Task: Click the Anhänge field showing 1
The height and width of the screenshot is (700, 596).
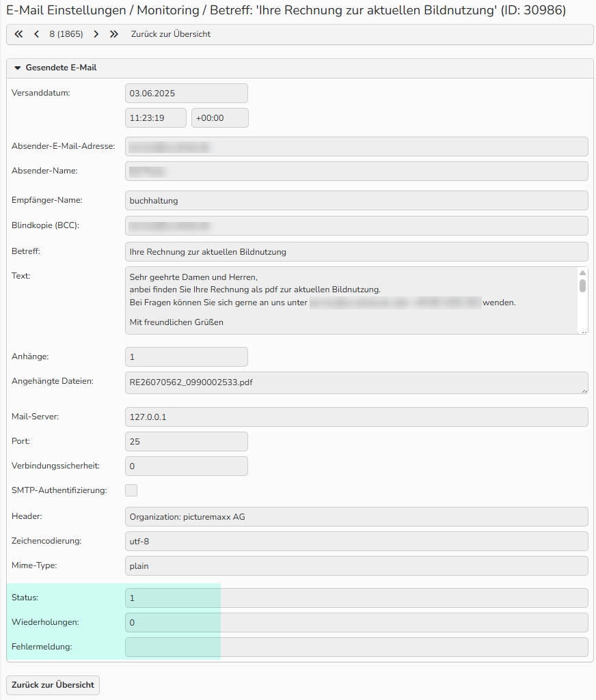Action: click(x=187, y=356)
